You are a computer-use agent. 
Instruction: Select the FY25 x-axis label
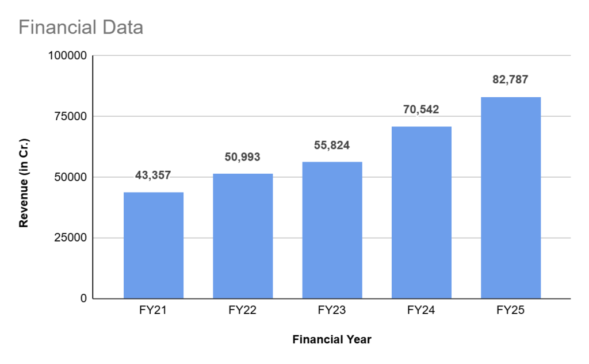click(x=511, y=311)
